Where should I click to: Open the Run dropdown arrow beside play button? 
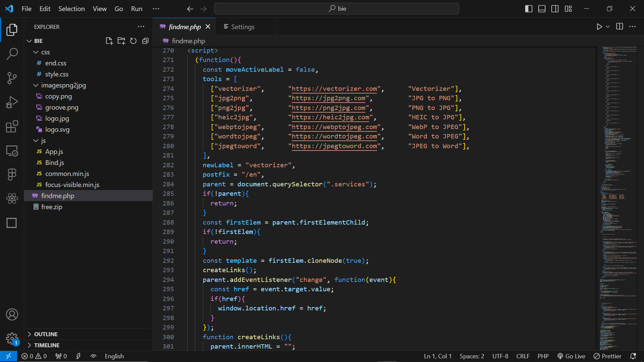(x=608, y=26)
